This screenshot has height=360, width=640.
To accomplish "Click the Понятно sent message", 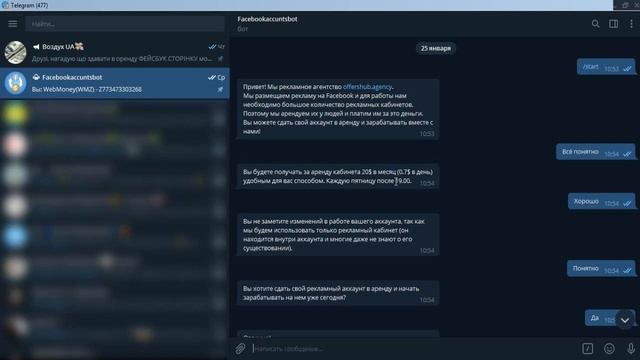I will point(601,269).
